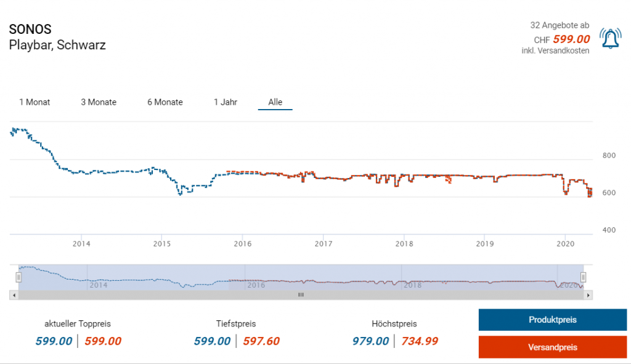
Task: Show the 1 Jahr price history
Action: (226, 102)
